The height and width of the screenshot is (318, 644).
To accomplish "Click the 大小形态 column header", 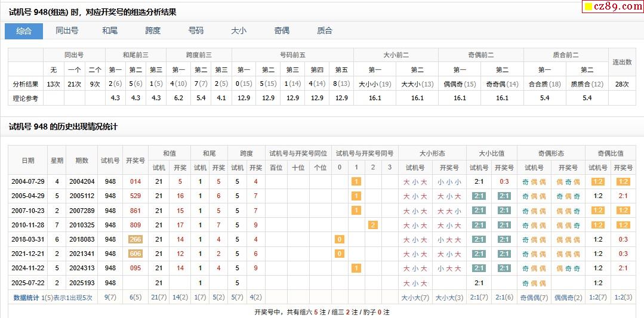I will coord(432,153).
